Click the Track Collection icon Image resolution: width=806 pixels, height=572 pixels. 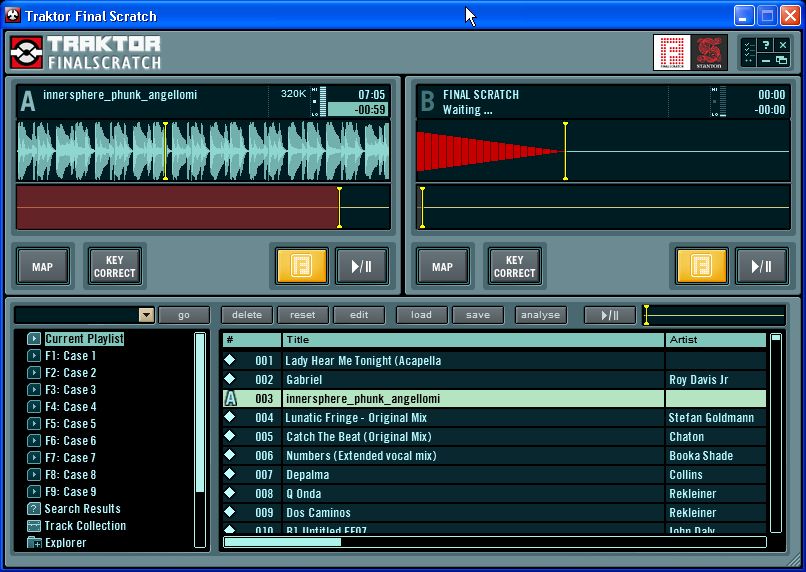point(34,525)
